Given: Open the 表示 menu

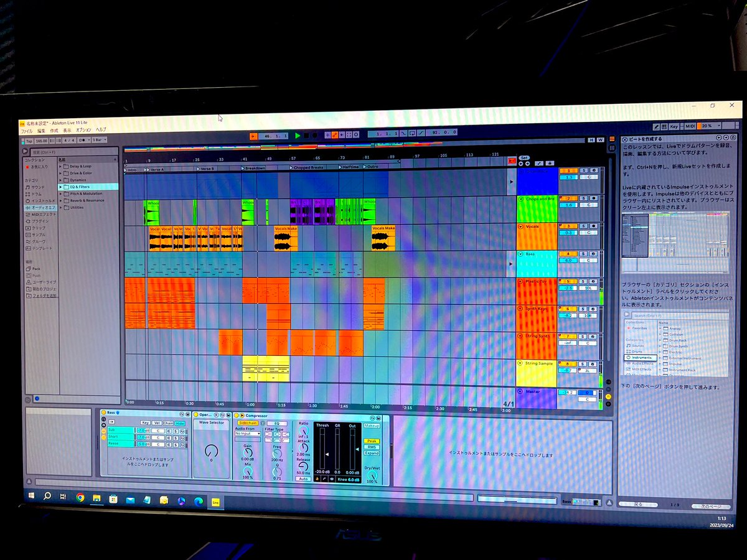Looking at the screenshot, I should tap(67, 131).
